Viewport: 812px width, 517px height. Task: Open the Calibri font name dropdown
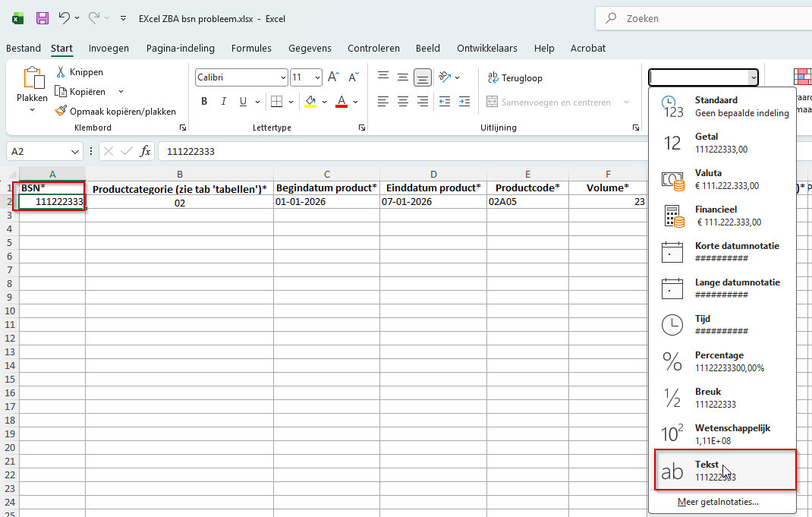pyautogui.click(x=283, y=77)
